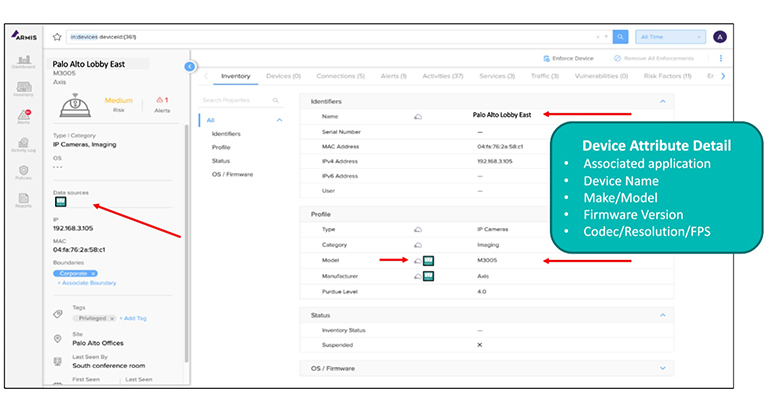Viewport: 769px width, 413px height.
Task: Click the tag icon beside Tags
Action: click(58, 314)
